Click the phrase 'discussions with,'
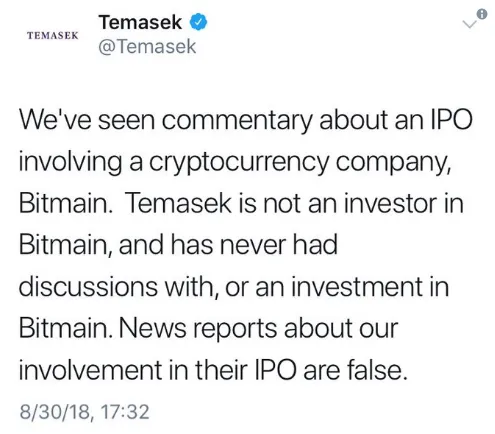495x434 pixels. pyautogui.click(x=119, y=287)
